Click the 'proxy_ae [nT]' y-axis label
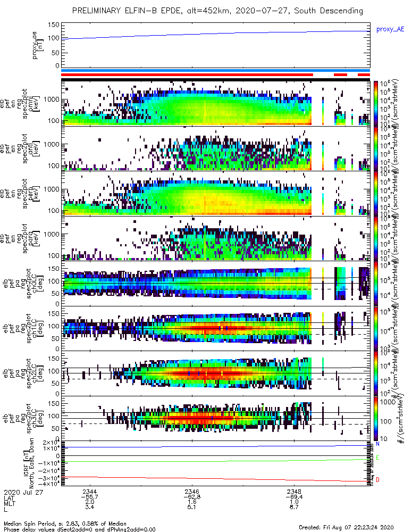Screen dimensions: 412x532 (38, 45)
